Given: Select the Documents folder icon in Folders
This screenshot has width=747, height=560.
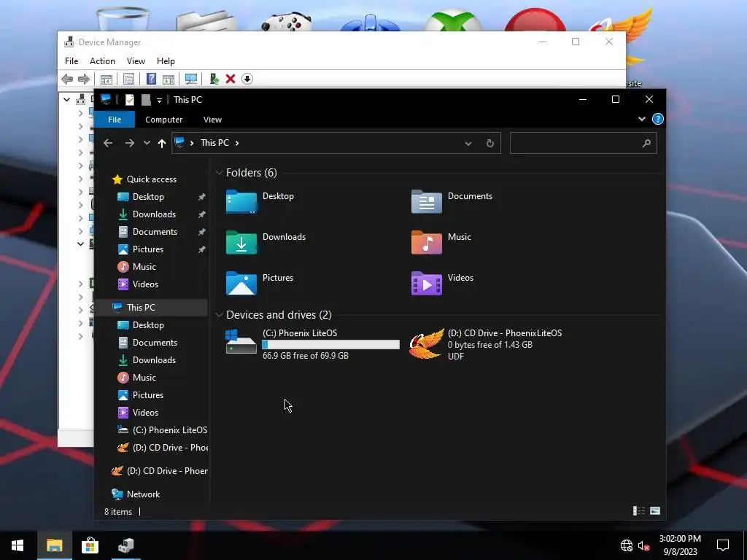Looking at the screenshot, I should click(x=426, y=201).
